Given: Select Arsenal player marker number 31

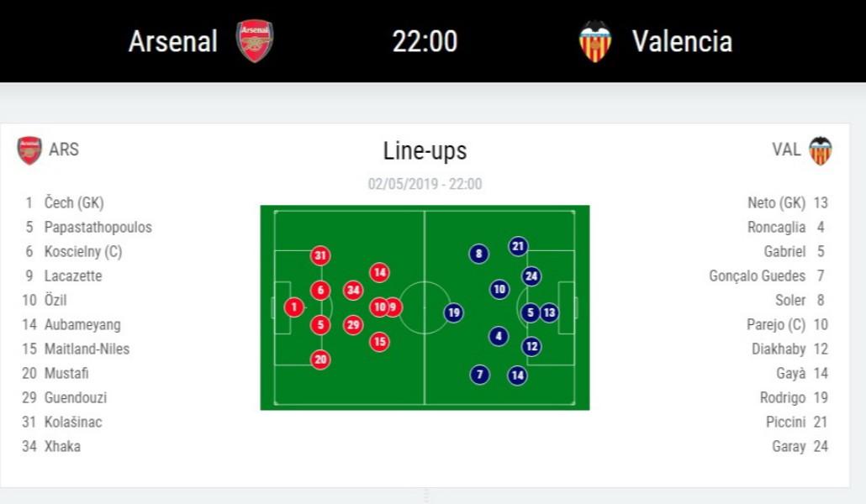Looking at the screenshot, I should [319, 255].
